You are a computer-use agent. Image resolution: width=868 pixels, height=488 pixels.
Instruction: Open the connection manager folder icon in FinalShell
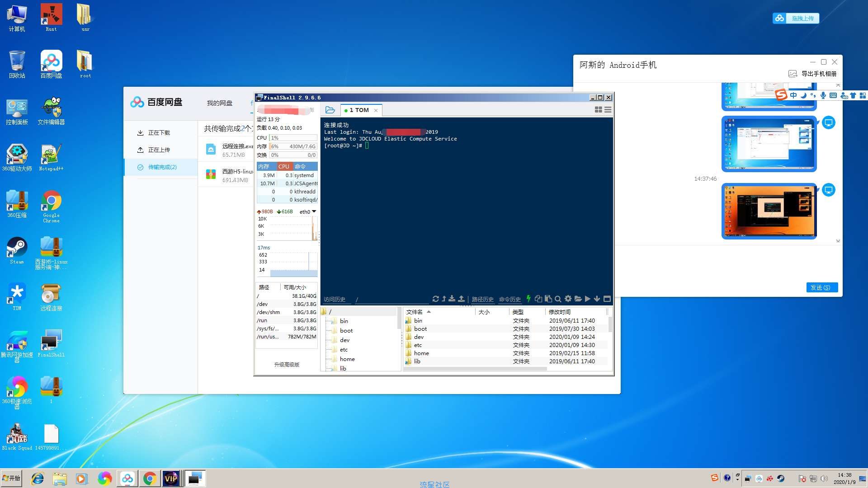(330, 110)
